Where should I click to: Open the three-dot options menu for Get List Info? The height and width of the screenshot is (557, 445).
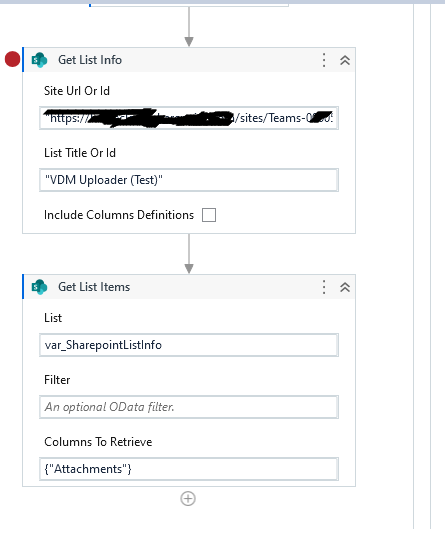pyautogui.click(x=324, y=60)
